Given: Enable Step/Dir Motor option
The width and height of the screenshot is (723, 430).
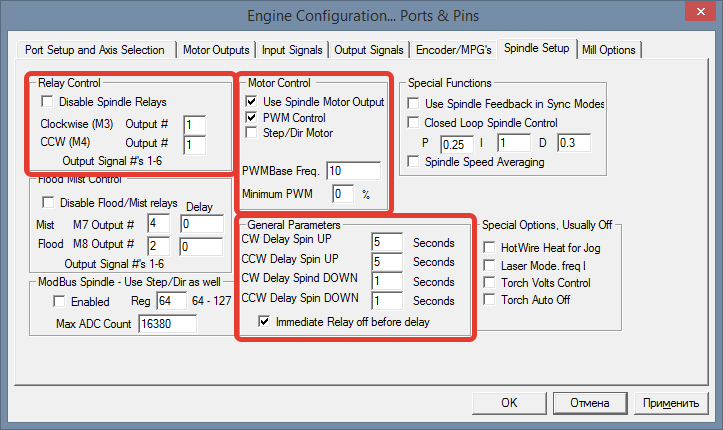Looking at the screenshot, I should (251, 132).
